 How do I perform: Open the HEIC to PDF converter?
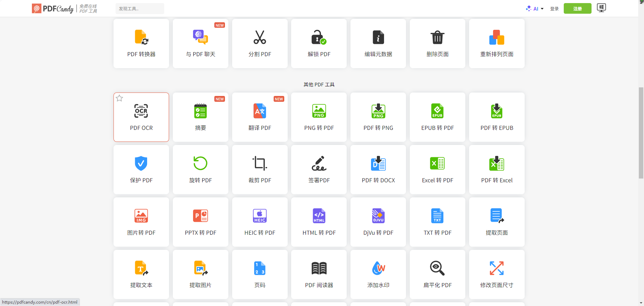(x=260, y=222)
